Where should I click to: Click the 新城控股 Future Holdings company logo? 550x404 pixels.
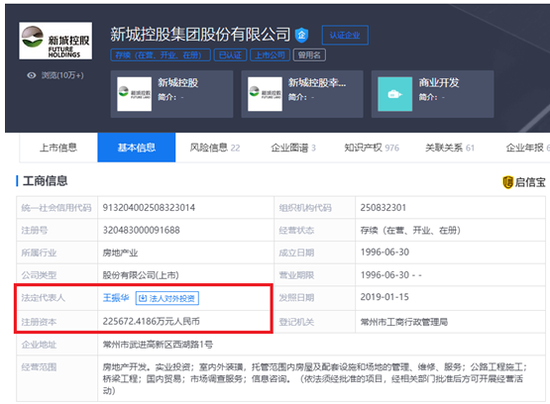(55, 41)
